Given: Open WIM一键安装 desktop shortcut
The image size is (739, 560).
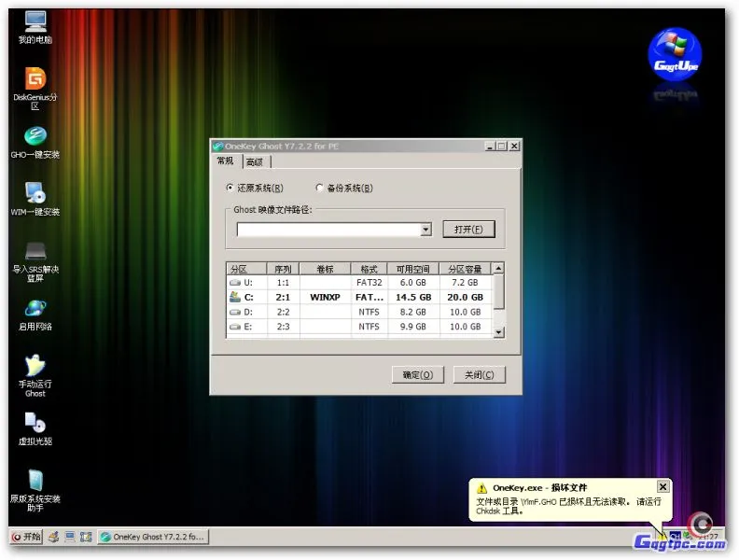Looking at the screenshot, I should pyautogui.click(x=35, y=199).
